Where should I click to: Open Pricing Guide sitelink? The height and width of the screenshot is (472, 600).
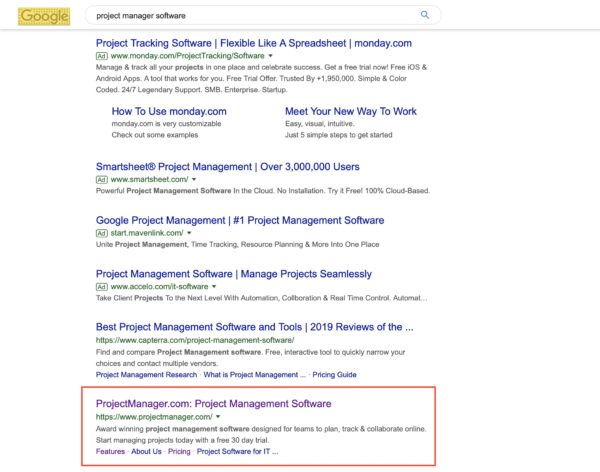334,375
